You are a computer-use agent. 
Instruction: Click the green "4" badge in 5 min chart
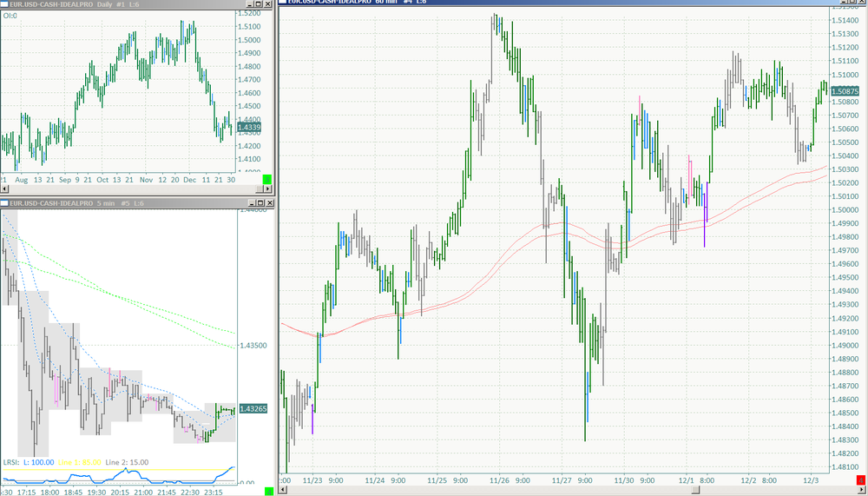tap(269, 491)
